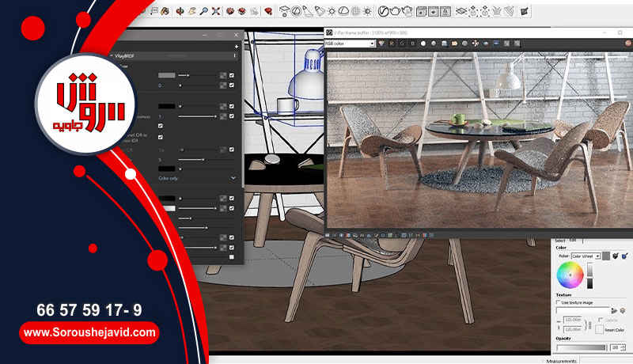
Task: Expand the Color only dropdown
Action: (233, 178)
